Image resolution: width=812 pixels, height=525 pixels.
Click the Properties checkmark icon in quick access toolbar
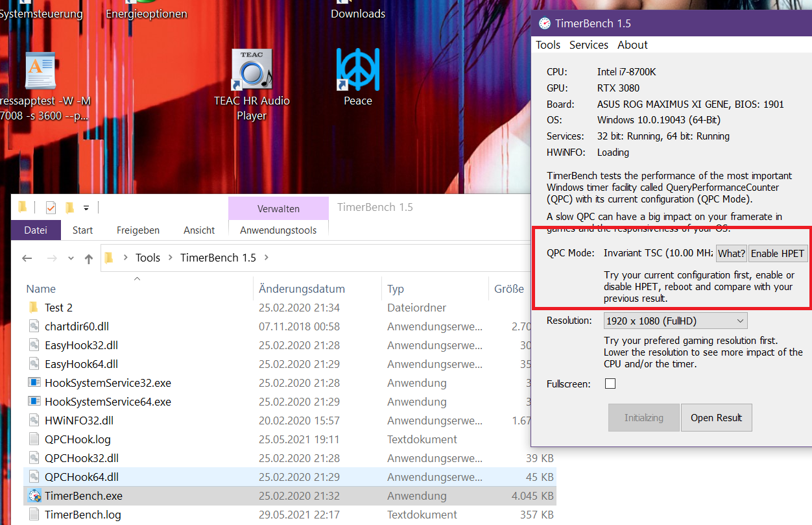tap(51, 208)
